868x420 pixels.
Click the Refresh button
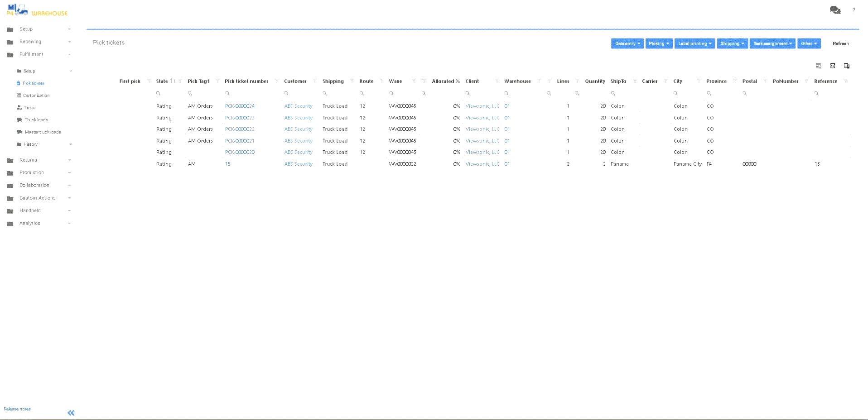[840, 43]
